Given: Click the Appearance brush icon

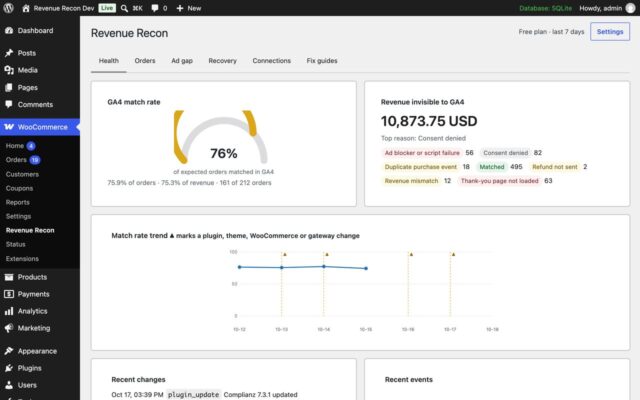Looking at the screenshot, I should click(9, 351).
